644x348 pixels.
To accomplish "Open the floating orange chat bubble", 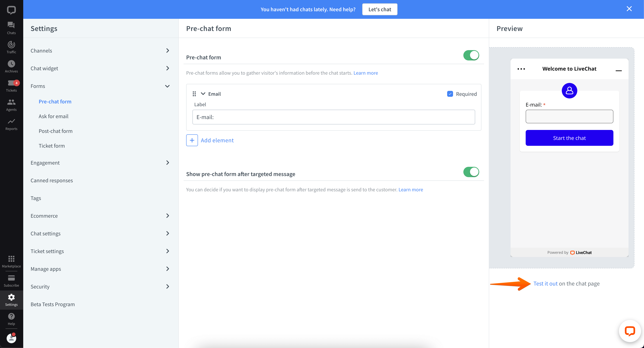I will click(629, 331).
